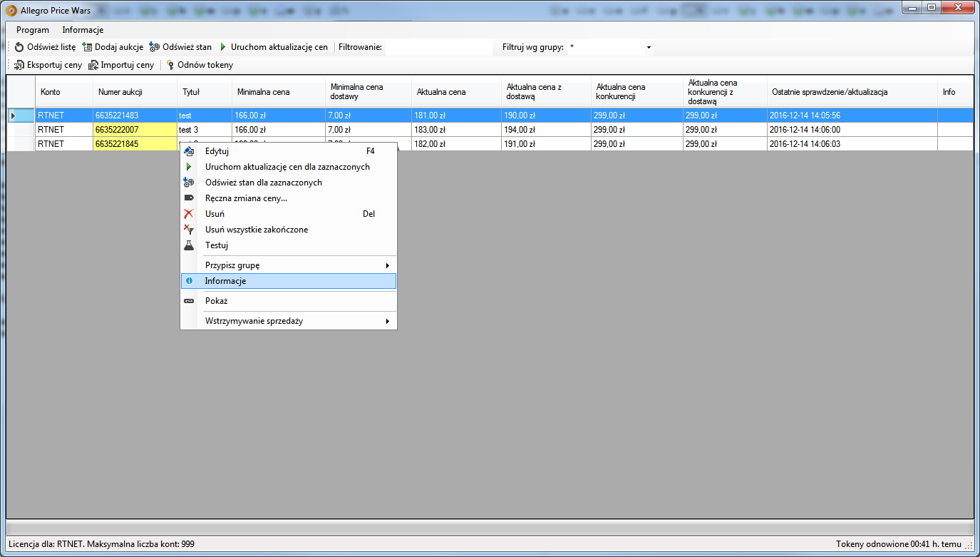Click 'Licencja dla: RTNET' status bar text
The image size is (980, 557).
[x=101, y=544]
